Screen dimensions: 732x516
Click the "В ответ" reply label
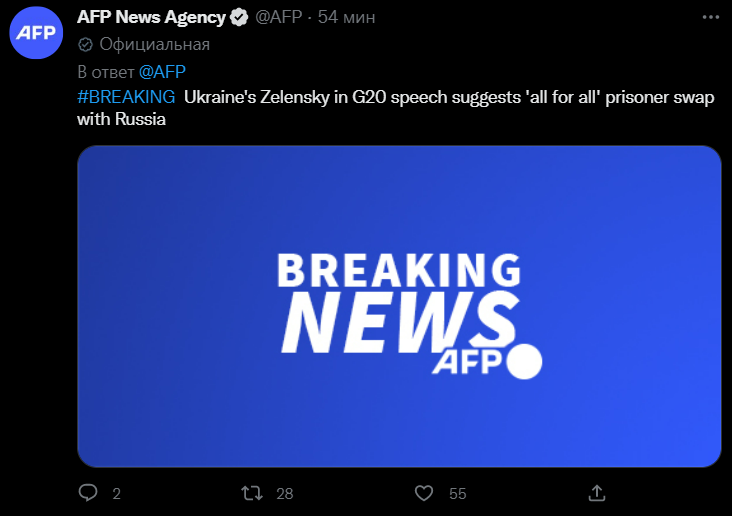click(x=105, y=71)
